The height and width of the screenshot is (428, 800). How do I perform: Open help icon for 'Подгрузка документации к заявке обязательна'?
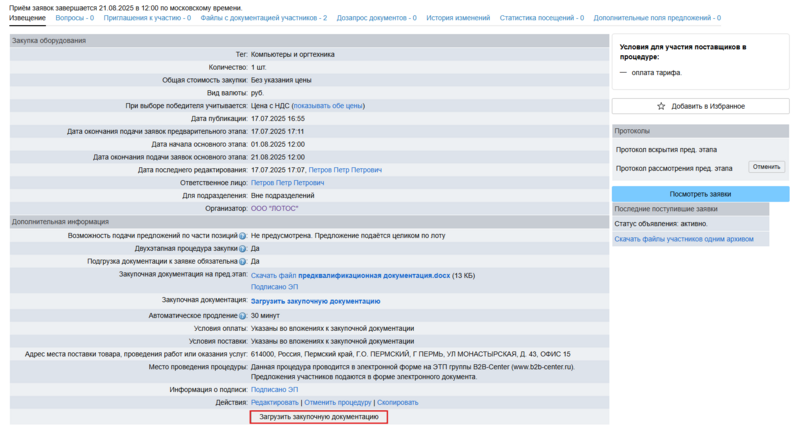point(243,261)
